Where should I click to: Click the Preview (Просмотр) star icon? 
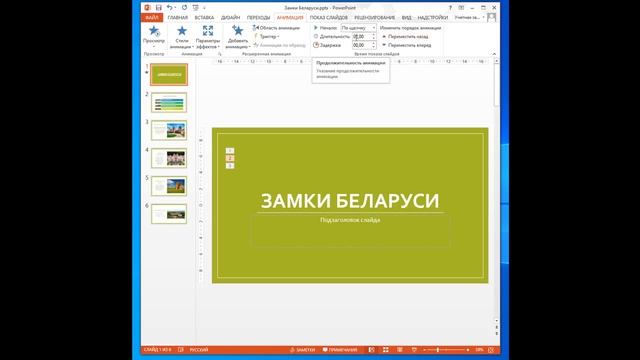(154, 31)
